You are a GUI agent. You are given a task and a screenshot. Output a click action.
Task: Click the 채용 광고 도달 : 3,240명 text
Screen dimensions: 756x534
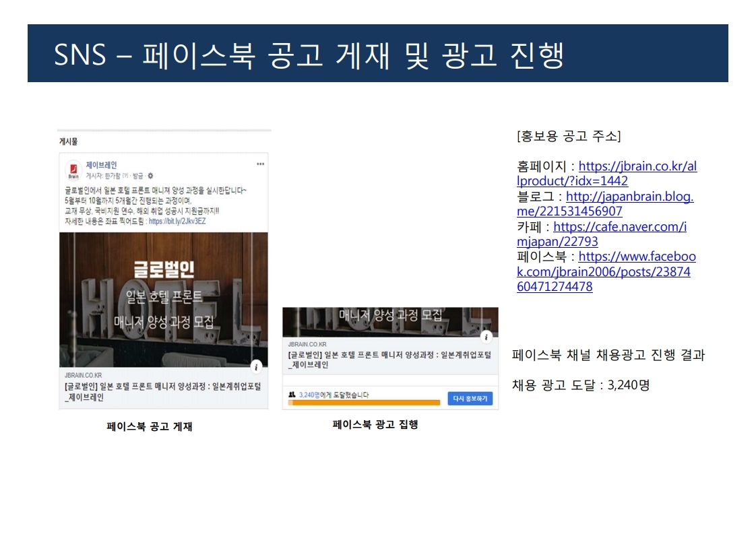click(x=581, y=385)
